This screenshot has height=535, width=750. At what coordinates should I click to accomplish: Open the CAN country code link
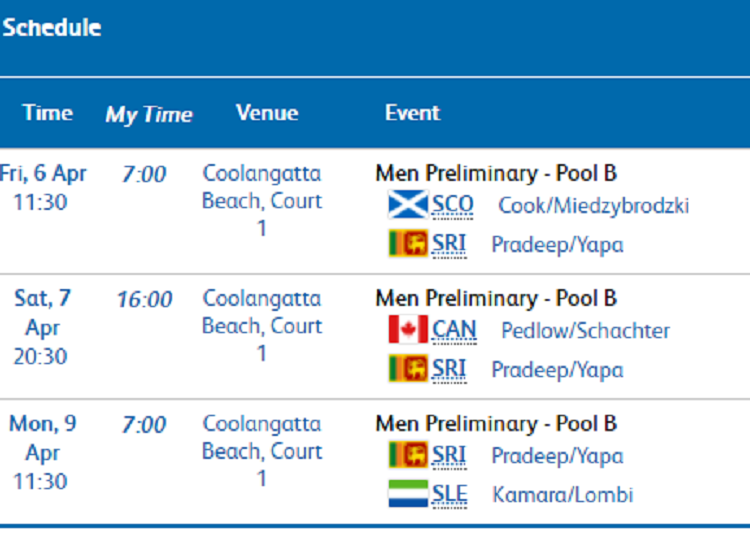[x=454, y=330]
